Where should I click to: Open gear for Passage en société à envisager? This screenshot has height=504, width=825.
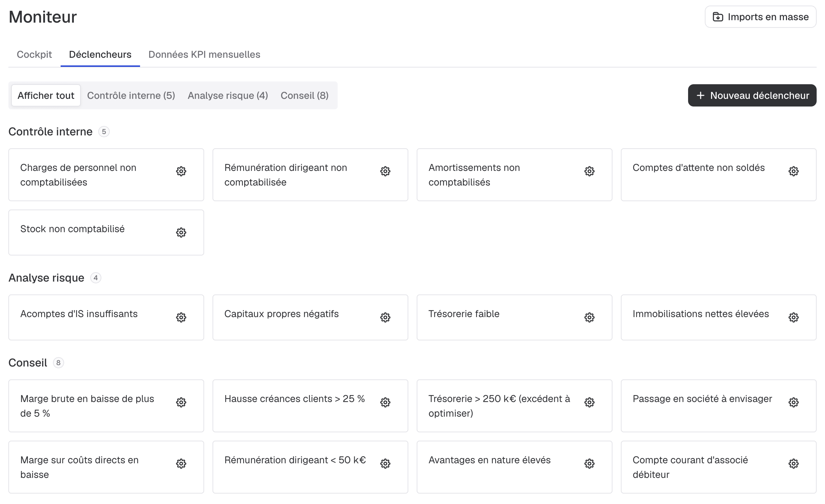(x=794, y=402)
